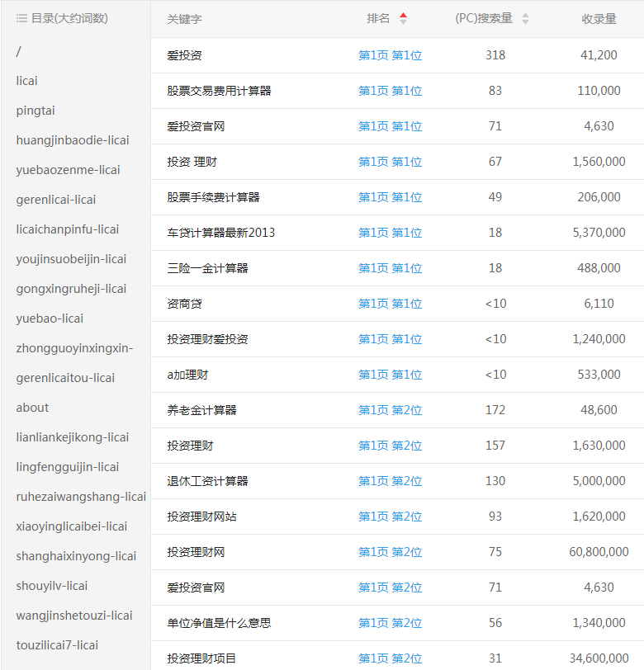644x670 pixels.
Task: Choose the 'about' directory entry
Action: 32,408
